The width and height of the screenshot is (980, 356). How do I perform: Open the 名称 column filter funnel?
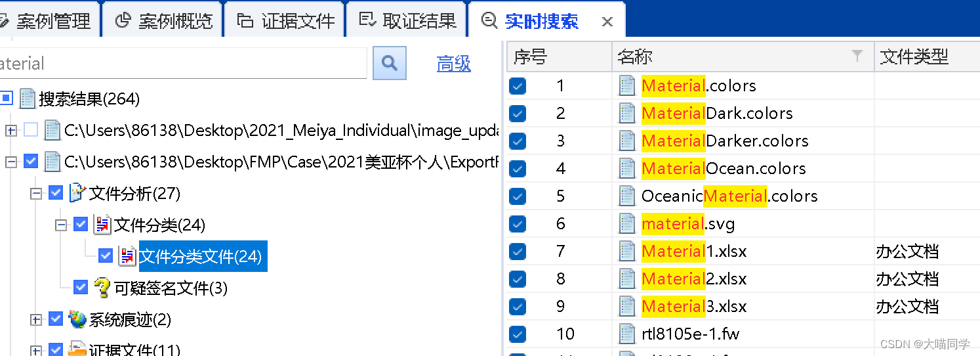pyautogui.click(x=857, y=56)
